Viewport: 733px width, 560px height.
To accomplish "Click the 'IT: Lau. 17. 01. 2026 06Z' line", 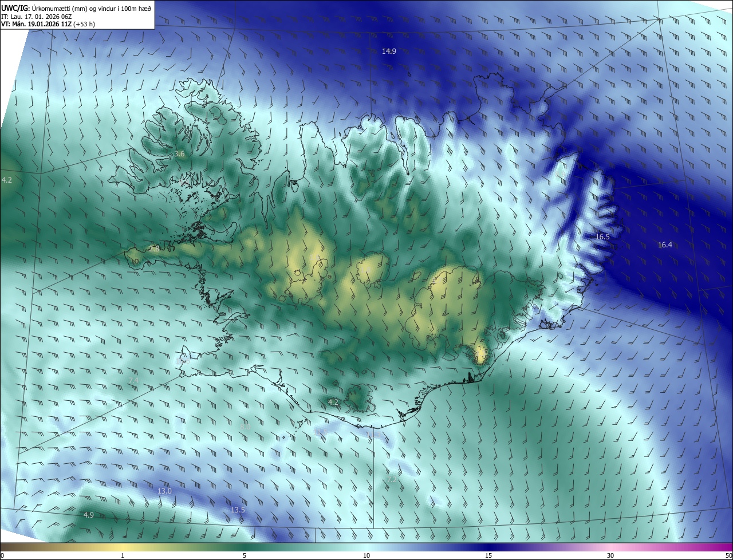I will pyautogui.click(x=37, y=17).
